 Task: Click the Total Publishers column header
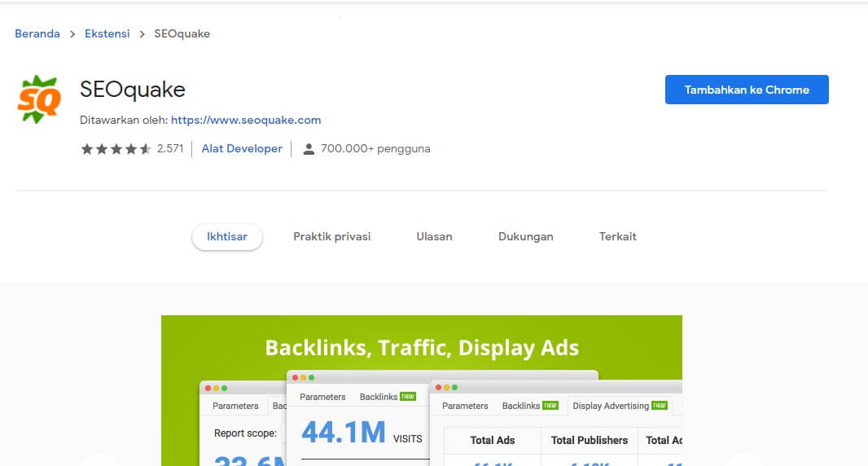tap(589, 441)
